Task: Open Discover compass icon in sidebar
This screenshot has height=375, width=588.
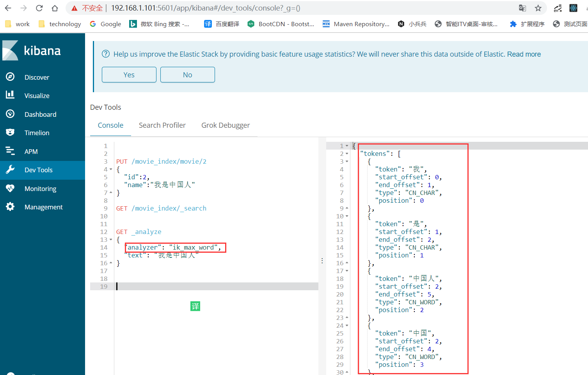Action: coord(10,77)
